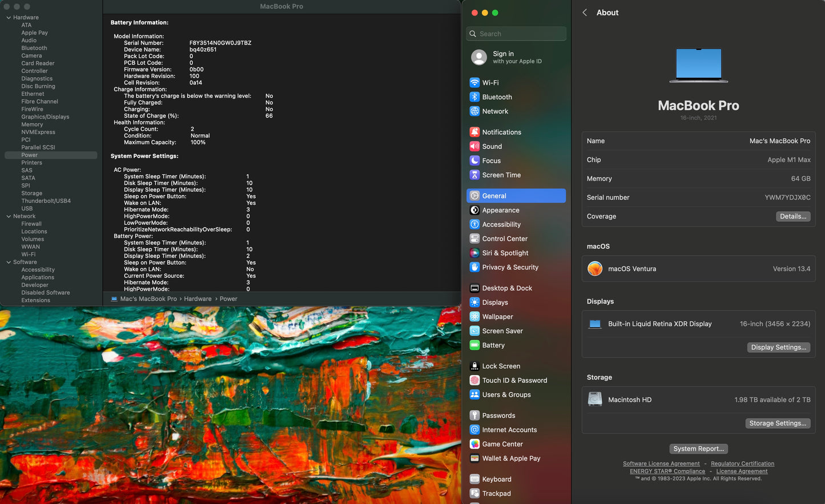This screenshot has height=504, width=825.
Task: Select Storage in the Hardware list
Action: coord(32,193)
